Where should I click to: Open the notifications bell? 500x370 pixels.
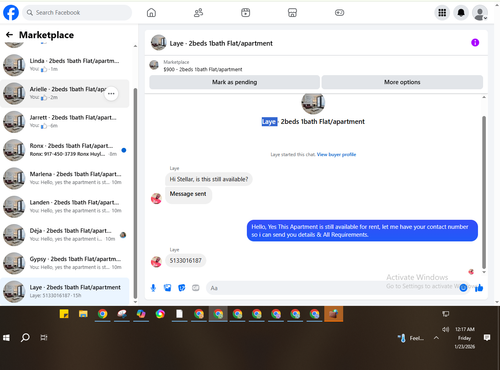click(x=461, y=13)
